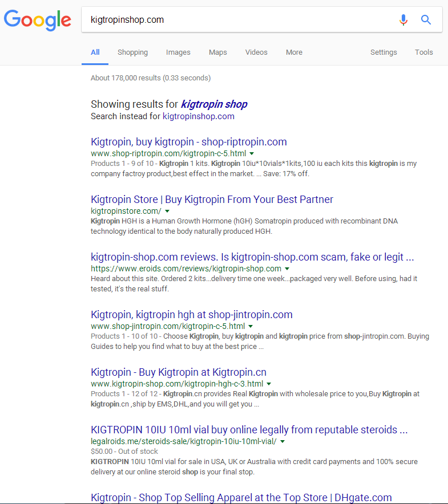
Task: Open the More search categories menu
Action: pos(294,52)
